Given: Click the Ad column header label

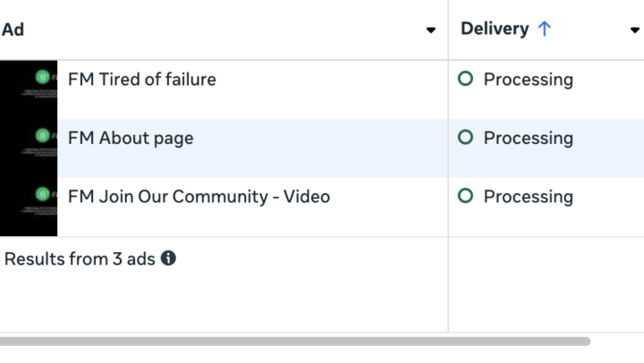Looking at the screenshot, I should 13,30.
